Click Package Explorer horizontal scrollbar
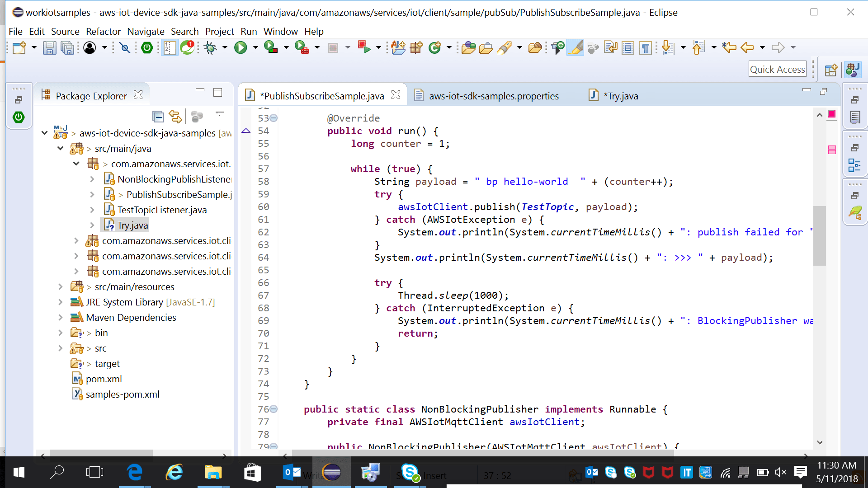 tap(101, 453)
